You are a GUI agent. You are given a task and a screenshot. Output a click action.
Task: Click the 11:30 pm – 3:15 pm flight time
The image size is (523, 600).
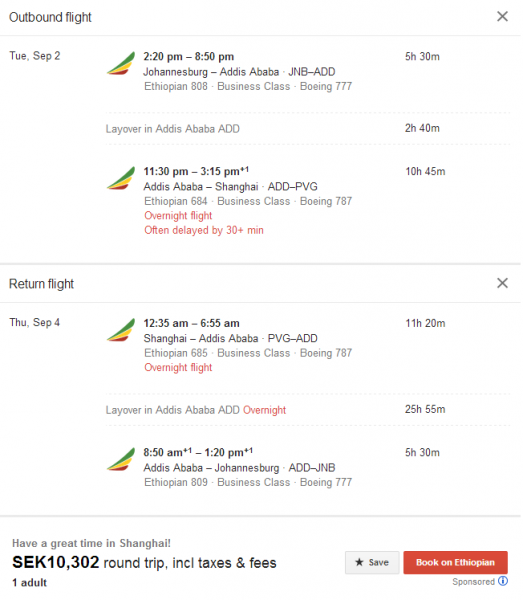[x=196, y=171]
